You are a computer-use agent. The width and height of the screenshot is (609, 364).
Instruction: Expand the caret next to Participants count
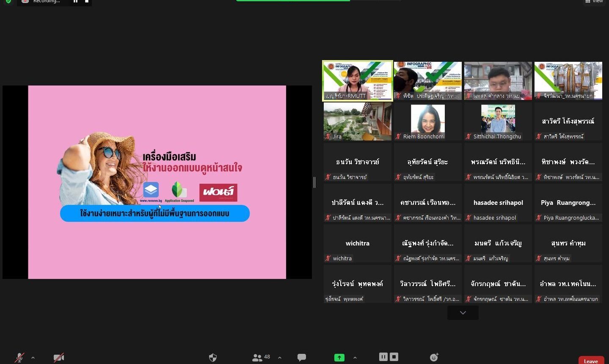click(280, 358)
